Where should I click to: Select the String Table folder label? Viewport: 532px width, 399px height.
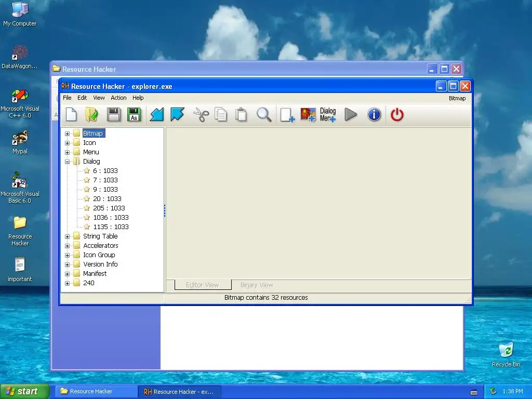pos(100,236)
